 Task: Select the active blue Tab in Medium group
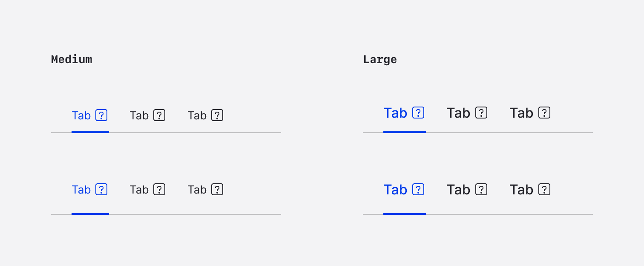[x=81, y=115]
